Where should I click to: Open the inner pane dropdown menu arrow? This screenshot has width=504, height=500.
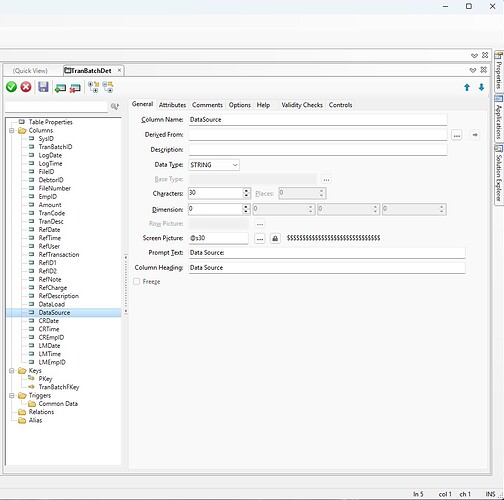pos(473,70)
